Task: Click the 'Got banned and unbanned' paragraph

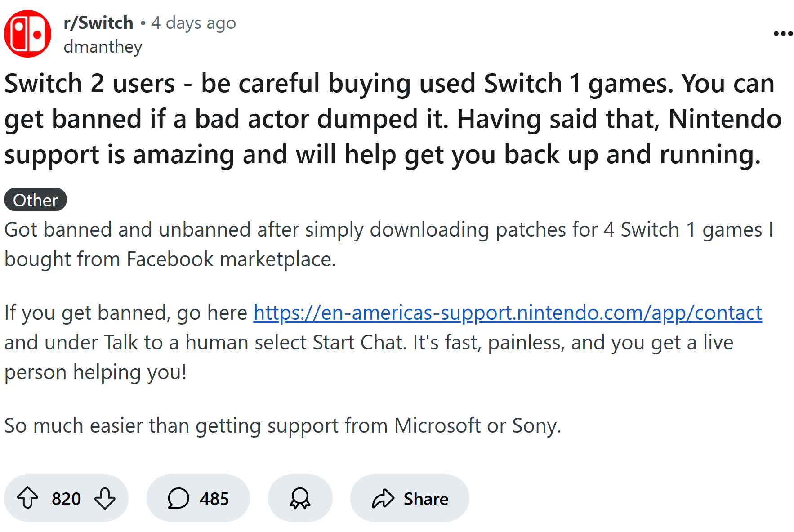Action: [389, 244]
